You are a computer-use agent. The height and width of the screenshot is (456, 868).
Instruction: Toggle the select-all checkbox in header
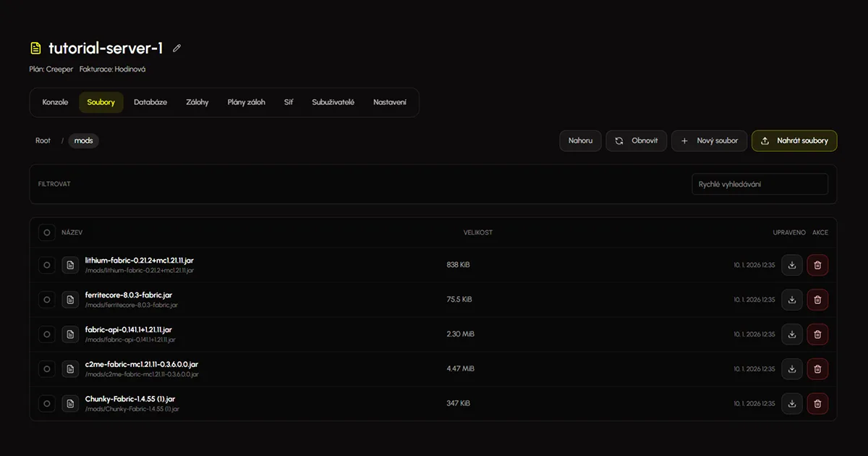tap(47, 232)
